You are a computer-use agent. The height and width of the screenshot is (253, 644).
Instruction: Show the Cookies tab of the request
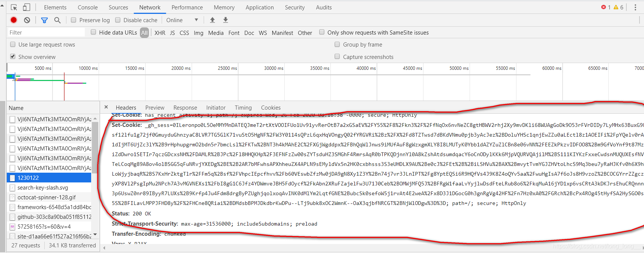pyautogui.click(x=271, y=108)
